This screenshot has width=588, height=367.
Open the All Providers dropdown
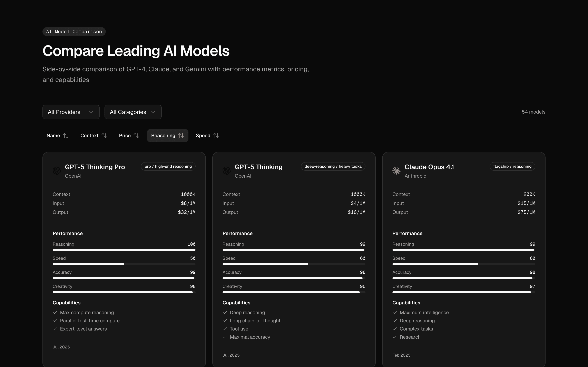click(71, 112)
